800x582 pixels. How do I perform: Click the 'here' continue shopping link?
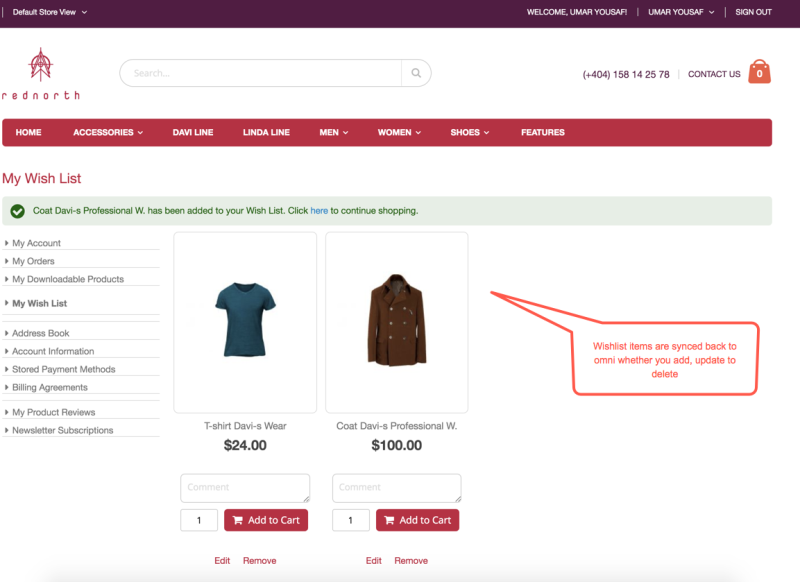coord(319,211)
